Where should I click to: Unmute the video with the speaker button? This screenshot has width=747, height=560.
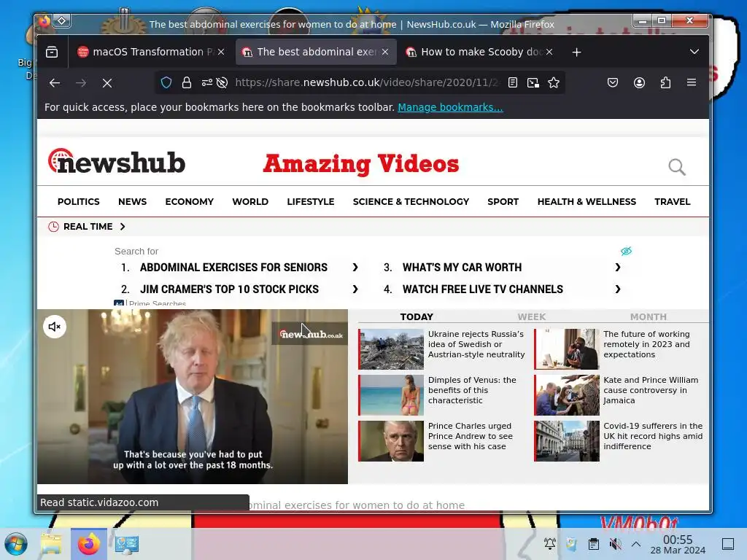pos(54,327)
